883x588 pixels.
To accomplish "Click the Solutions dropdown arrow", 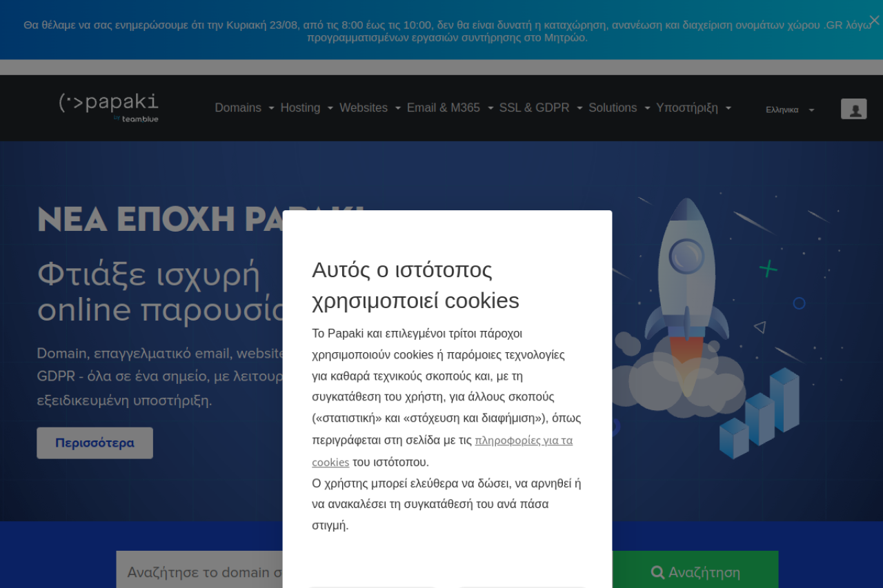I will point(647,108).
